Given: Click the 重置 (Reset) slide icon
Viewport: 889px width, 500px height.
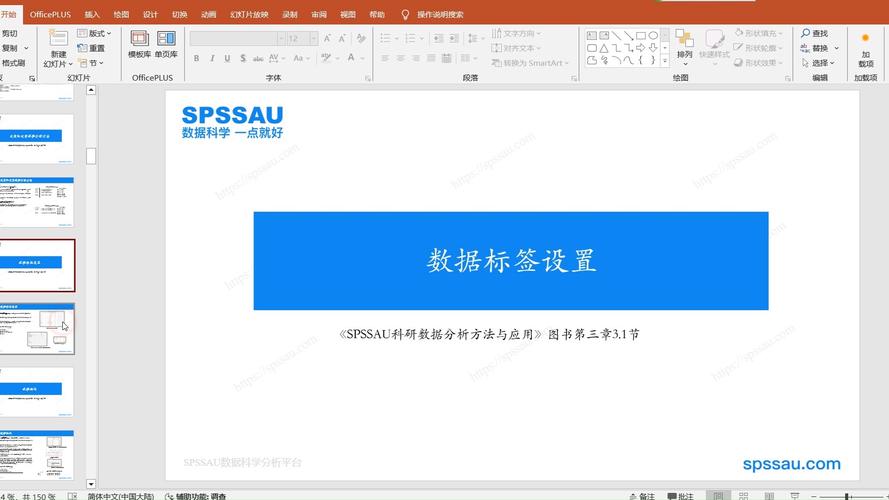Looking at the screenshot, I should tap(91, 48).
